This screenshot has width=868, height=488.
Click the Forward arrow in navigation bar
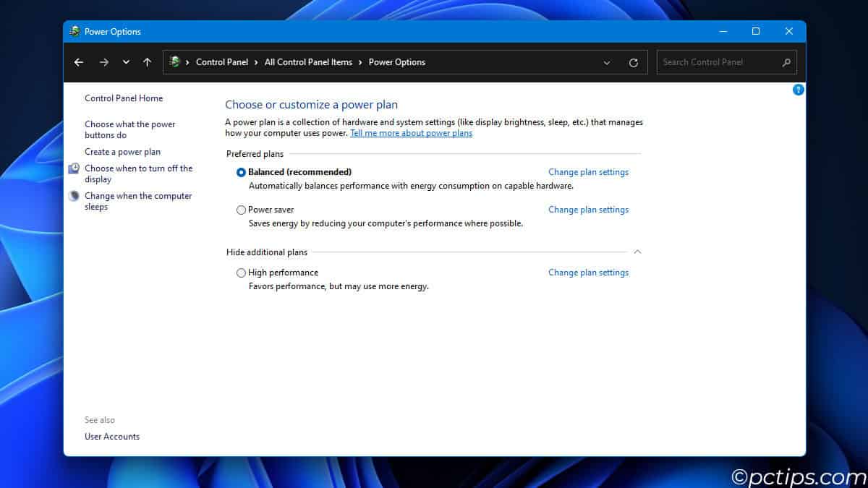[104, 62]
